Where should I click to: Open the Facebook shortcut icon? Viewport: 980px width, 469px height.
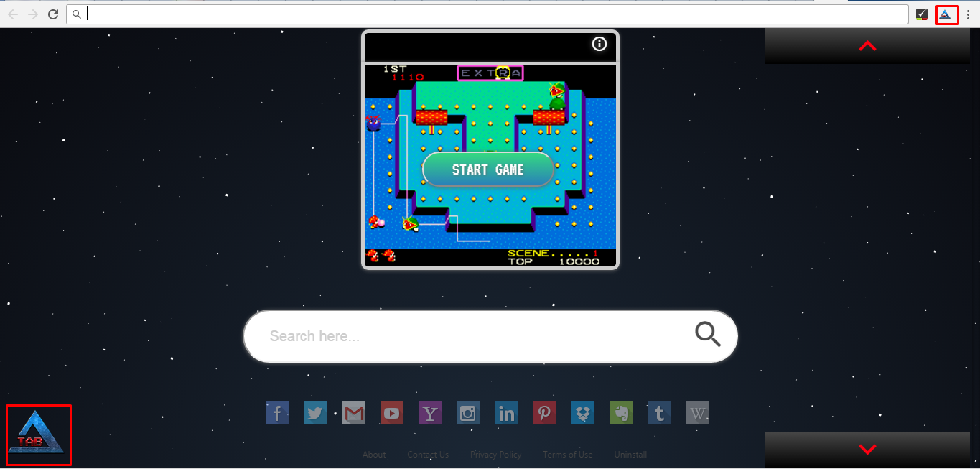coord(277,413)
